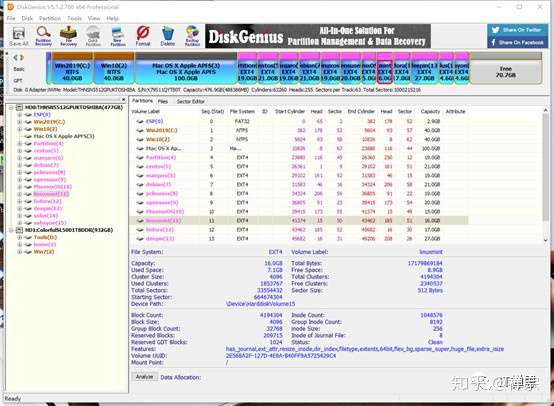Expand the fedora(12) tree node
Viewport: 554px width, 406px height.
20,201
